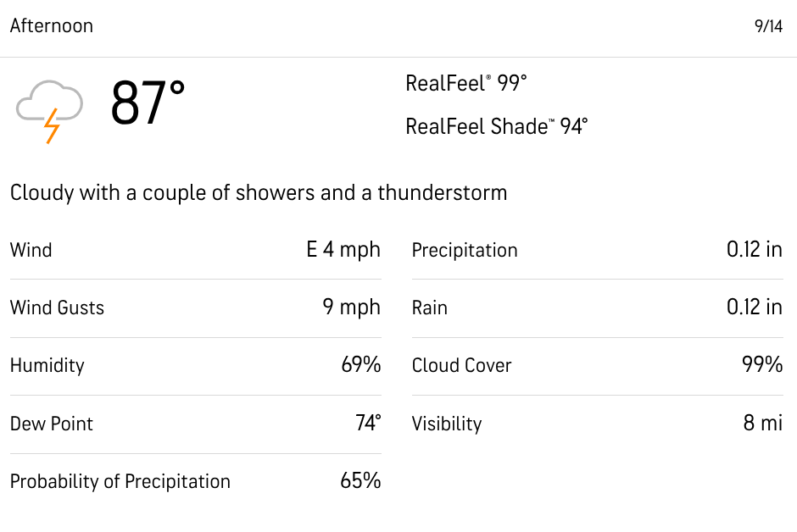This screenshot has height=532, width=797.
Task: Click the Rain row label
Action: (430, 308)
